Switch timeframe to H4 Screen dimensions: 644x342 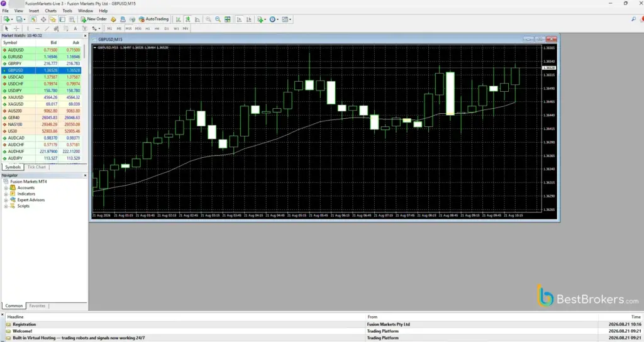(157, 28)
